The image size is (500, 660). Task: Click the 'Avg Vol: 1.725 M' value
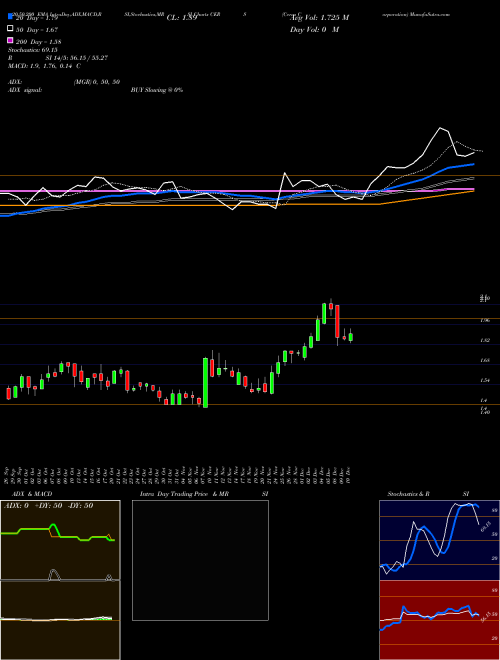[x=320, y=18]
